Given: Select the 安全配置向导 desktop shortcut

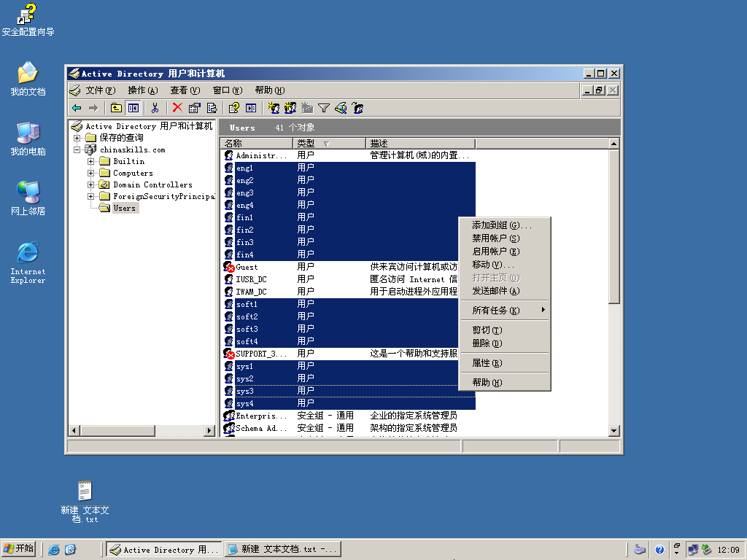Looking at the screenshot, I should (28, 20).
